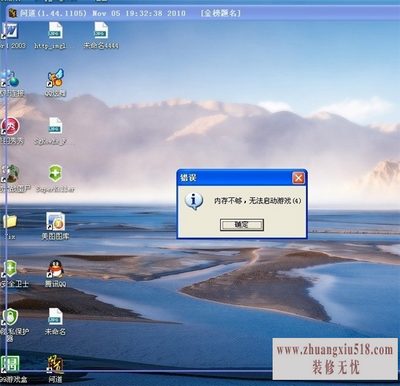Screen dimensions: 400x386
Task: Select the palm tree island shortcut icon
Action: (10, 173)
